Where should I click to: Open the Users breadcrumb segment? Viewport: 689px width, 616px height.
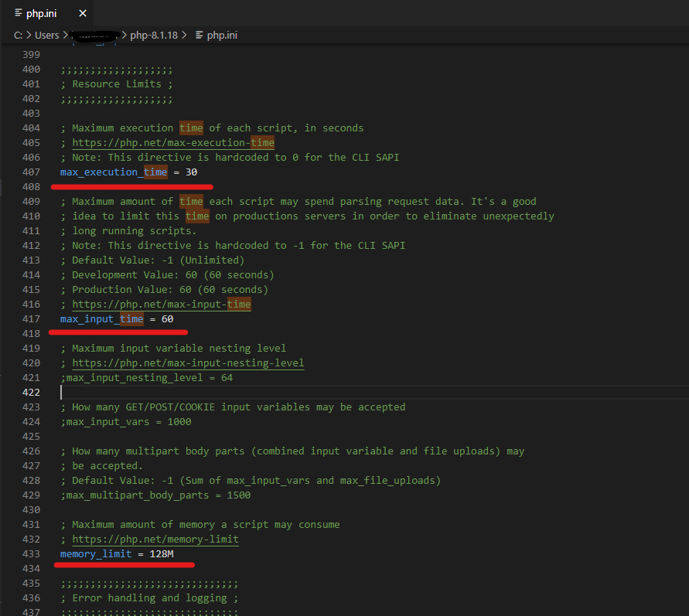46,35
